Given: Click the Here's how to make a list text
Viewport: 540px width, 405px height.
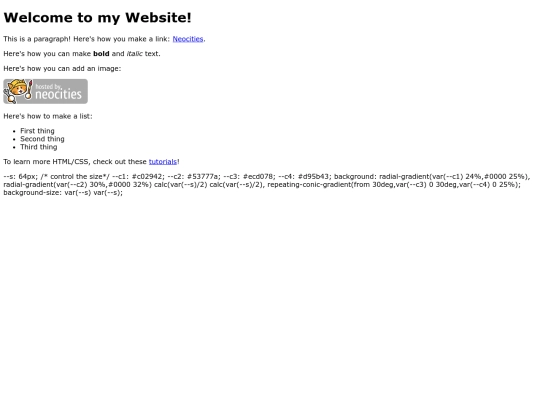Looking at the screenshot, I should coord(48,116).
